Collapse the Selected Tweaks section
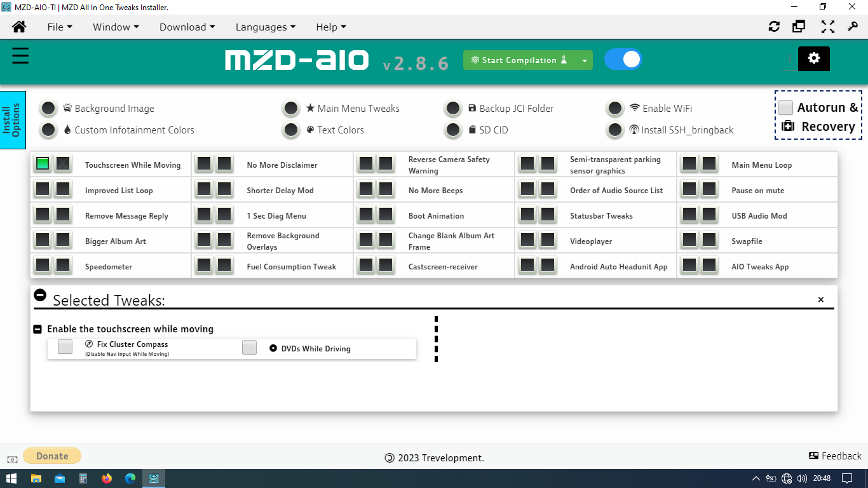 [x=40, y=295]
